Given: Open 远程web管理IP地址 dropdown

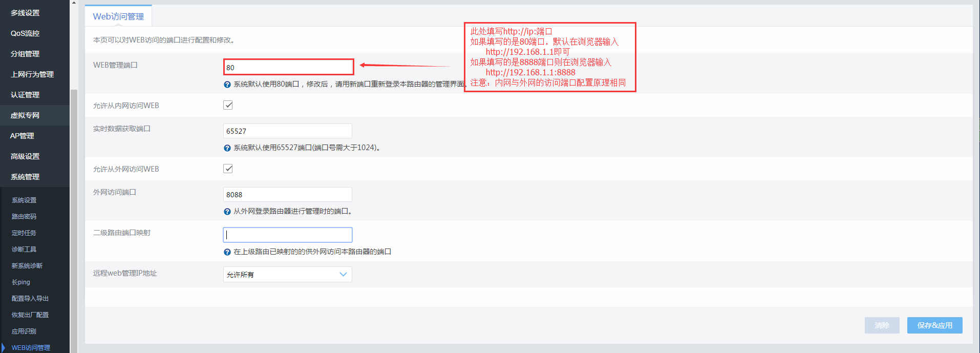Looking at the screenshot, I should click(x=287, y=275).
